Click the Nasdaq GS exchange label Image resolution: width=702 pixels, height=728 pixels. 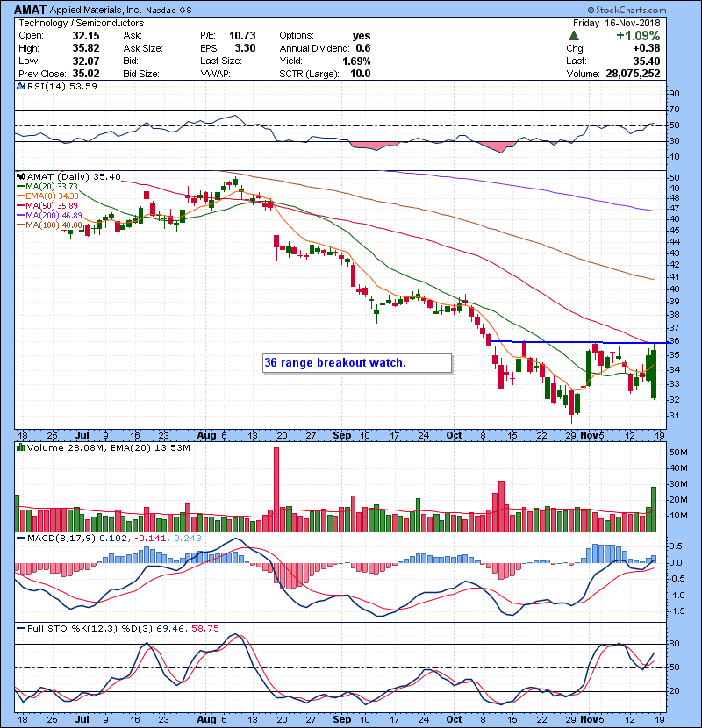pyautogui.click(x=168, y=11)
